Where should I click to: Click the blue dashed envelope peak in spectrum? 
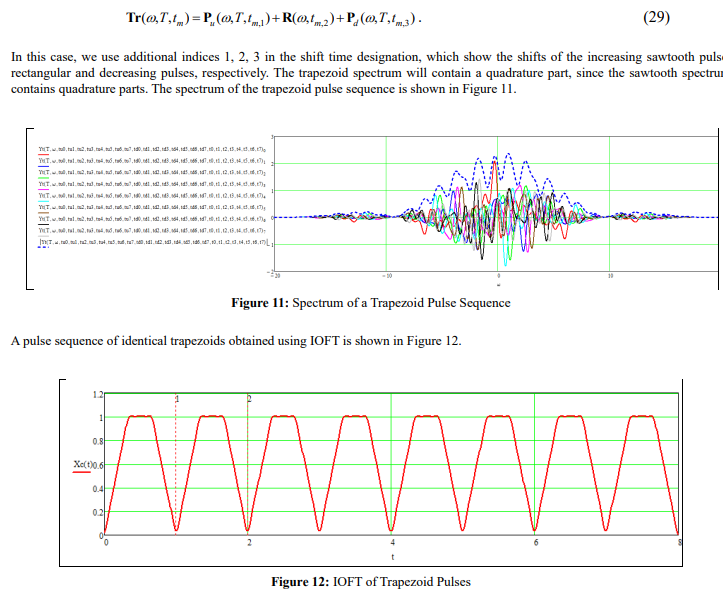point(510,156)
